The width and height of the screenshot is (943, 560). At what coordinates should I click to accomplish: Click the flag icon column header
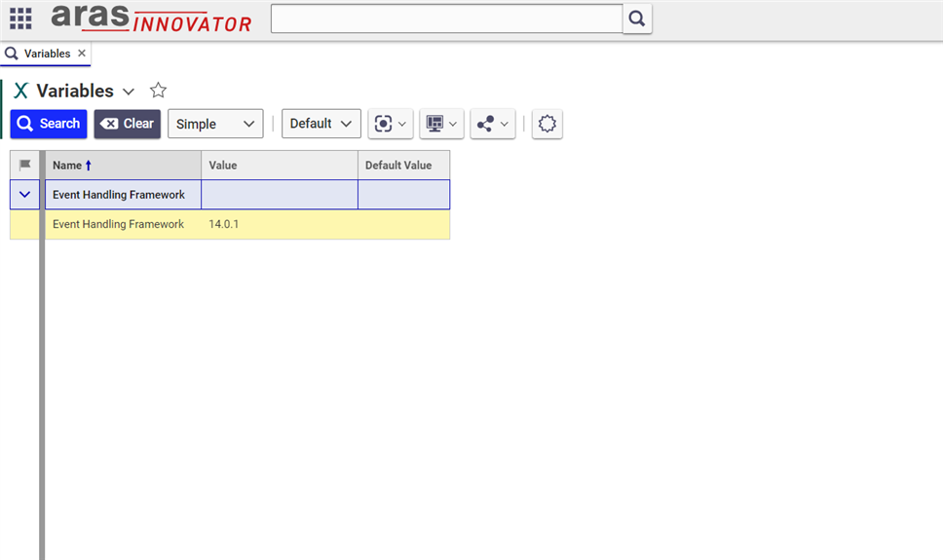[x=25, y=166]
